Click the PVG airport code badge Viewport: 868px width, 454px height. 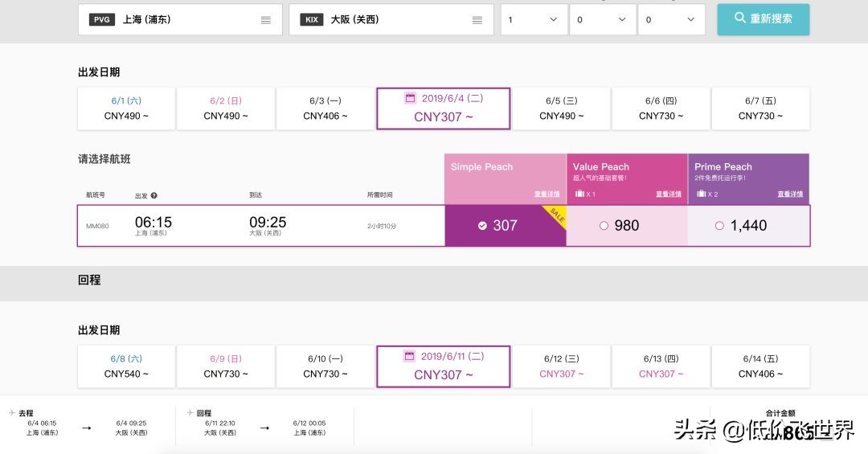point(100,20)
